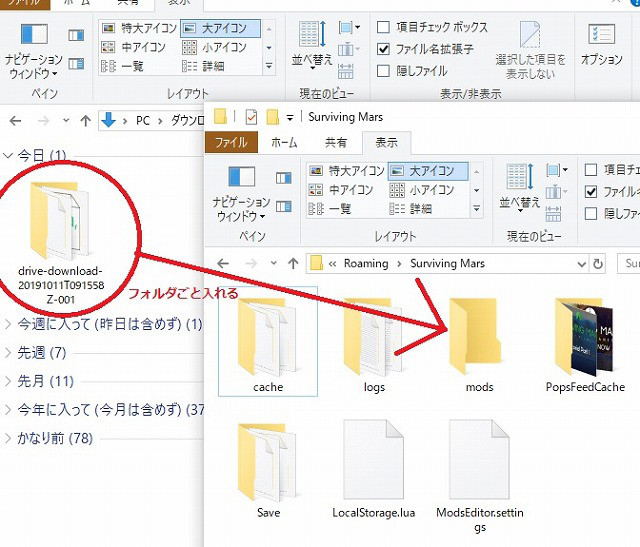Select the drive-download-20191011T091558Z-001 folder

pyautogui.click(x=61, y=243)
